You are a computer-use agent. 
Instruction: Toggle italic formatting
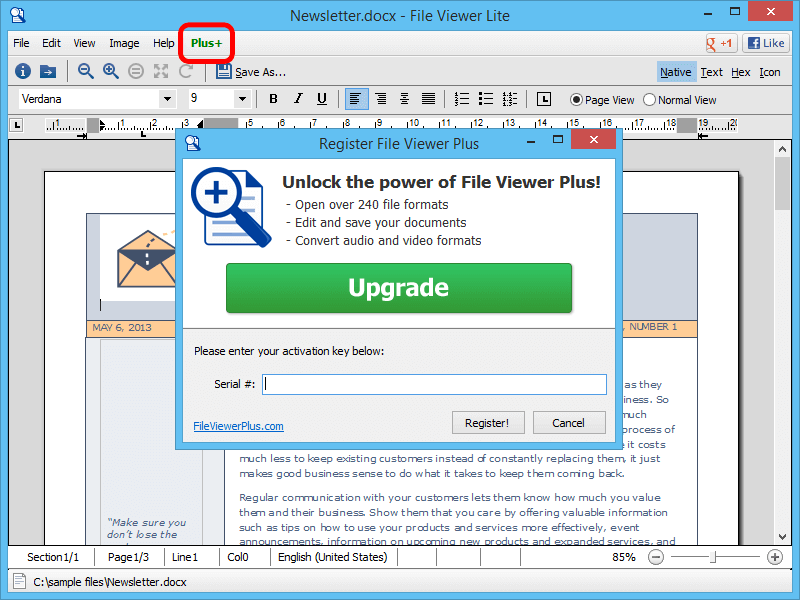(298, 99)
